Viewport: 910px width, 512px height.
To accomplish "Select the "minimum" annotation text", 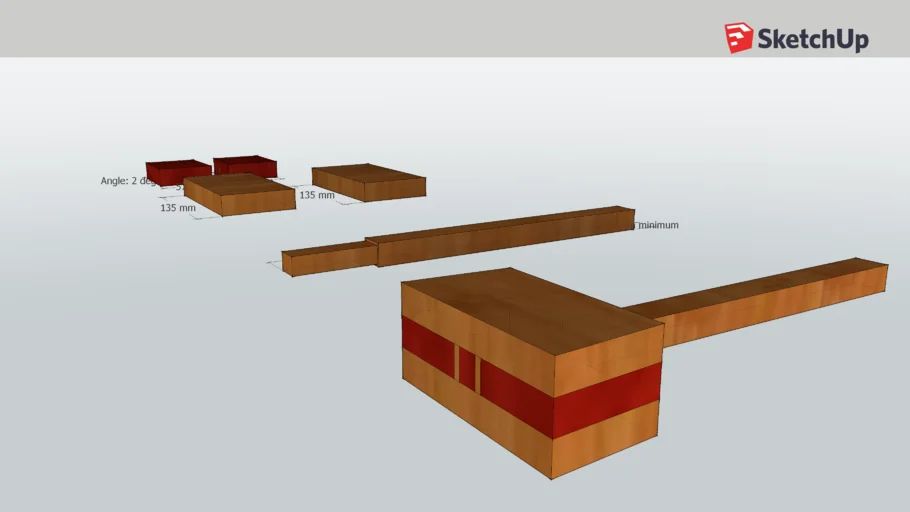I will [x=658, y=225].
